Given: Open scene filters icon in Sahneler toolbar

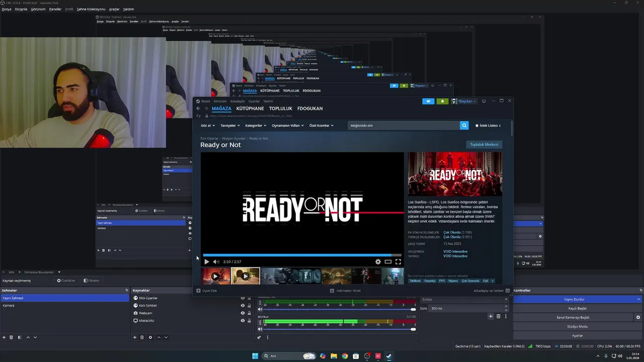Looking at the screenshot, I should pos(20,337).
